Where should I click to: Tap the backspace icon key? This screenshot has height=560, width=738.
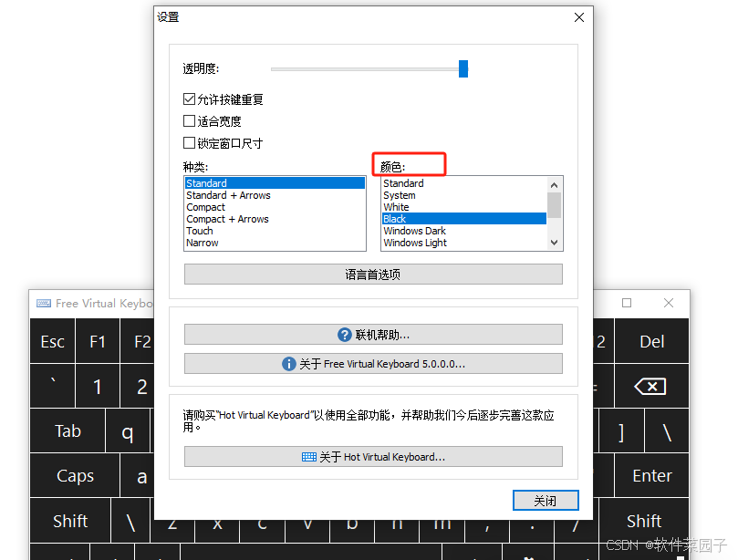coord(652,386)
